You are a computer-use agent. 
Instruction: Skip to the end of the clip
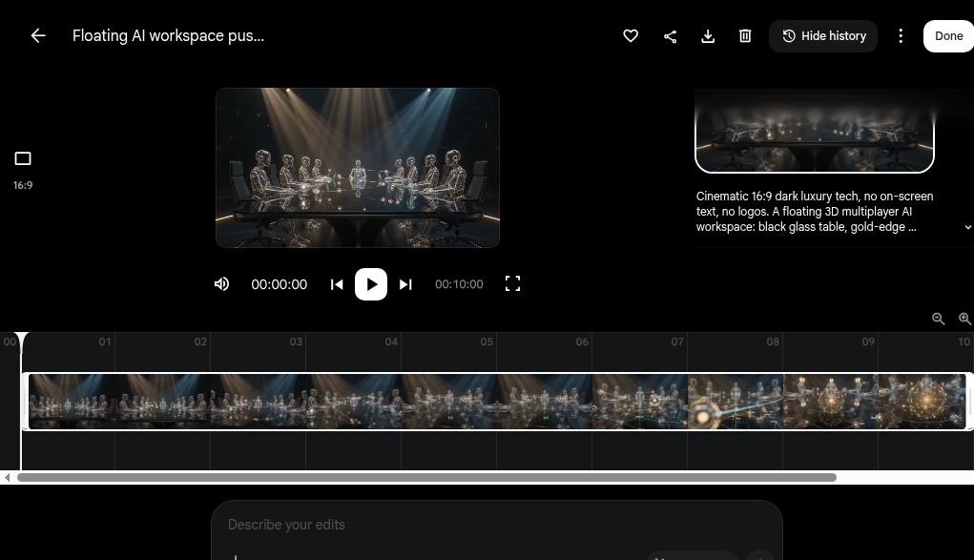[405, 284]
